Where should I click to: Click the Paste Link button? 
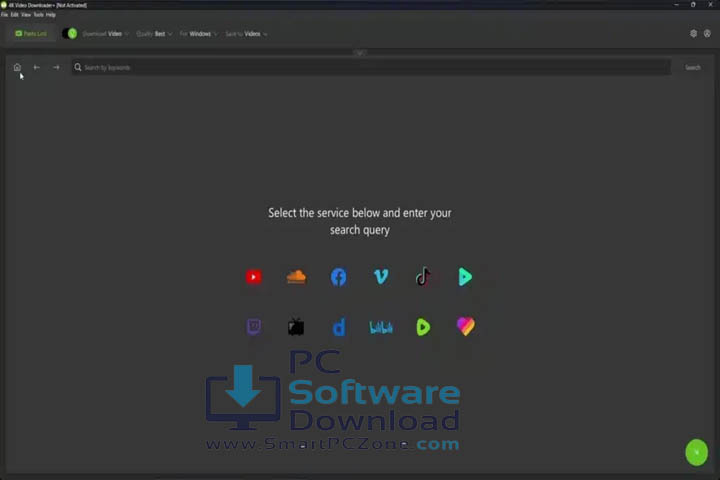tap(31, 34)
